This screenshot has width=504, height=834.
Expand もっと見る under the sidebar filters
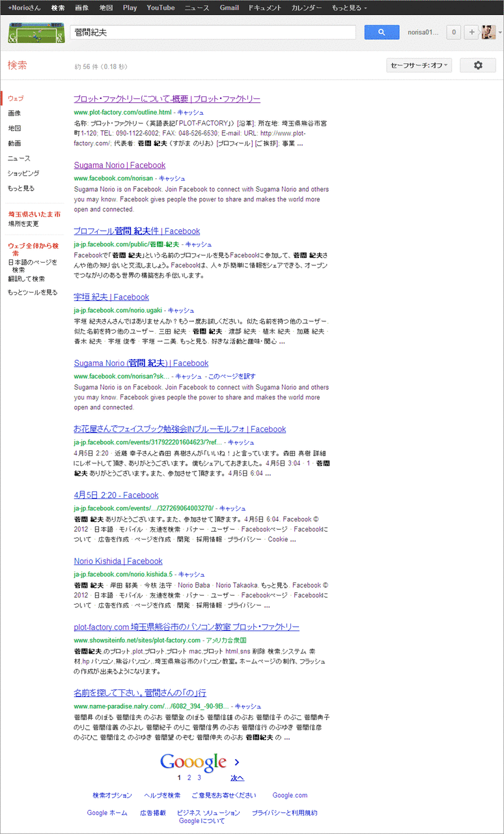(x=21, y=188)
